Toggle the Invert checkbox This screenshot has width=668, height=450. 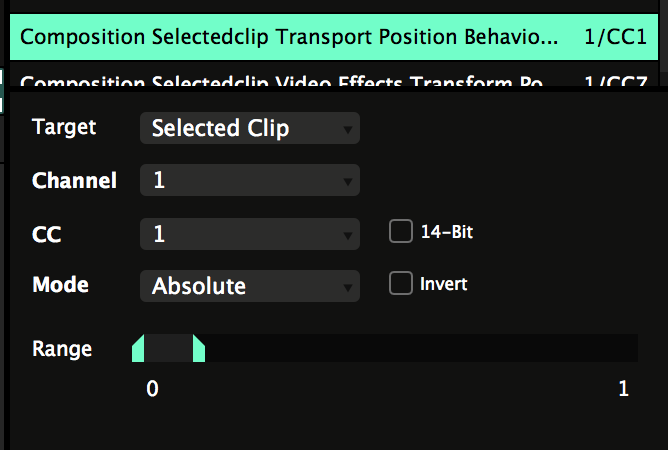(401, 284)
